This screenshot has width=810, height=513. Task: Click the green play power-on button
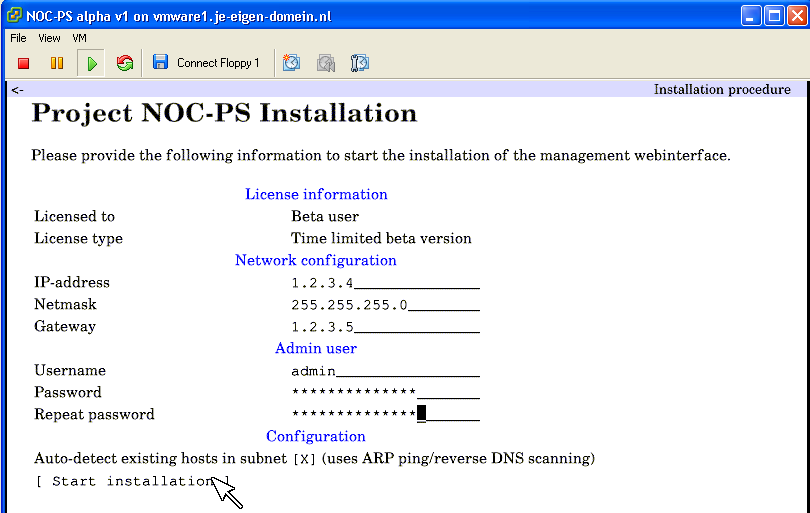coord(91,63)
